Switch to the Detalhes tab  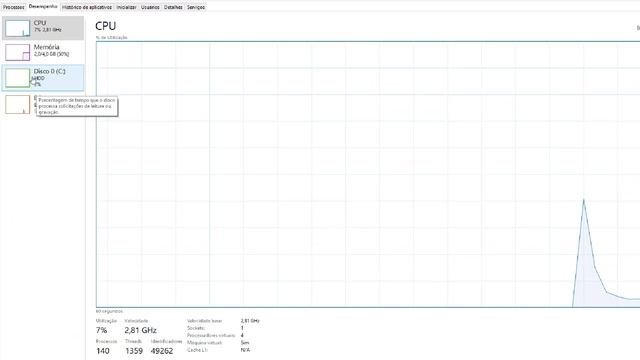click(173, 7)
